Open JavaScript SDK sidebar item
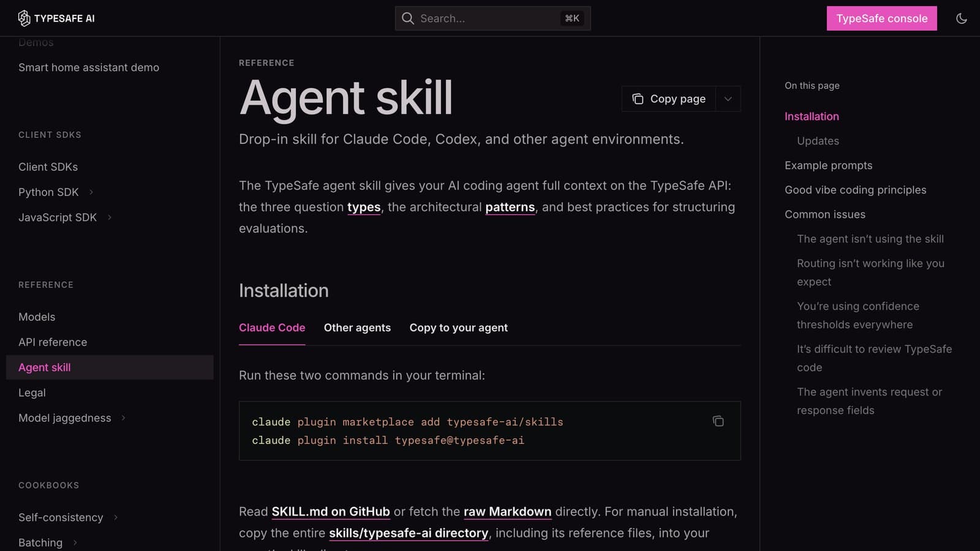The height and width of the screenshot is (551, 980). [x=58, y=217]
